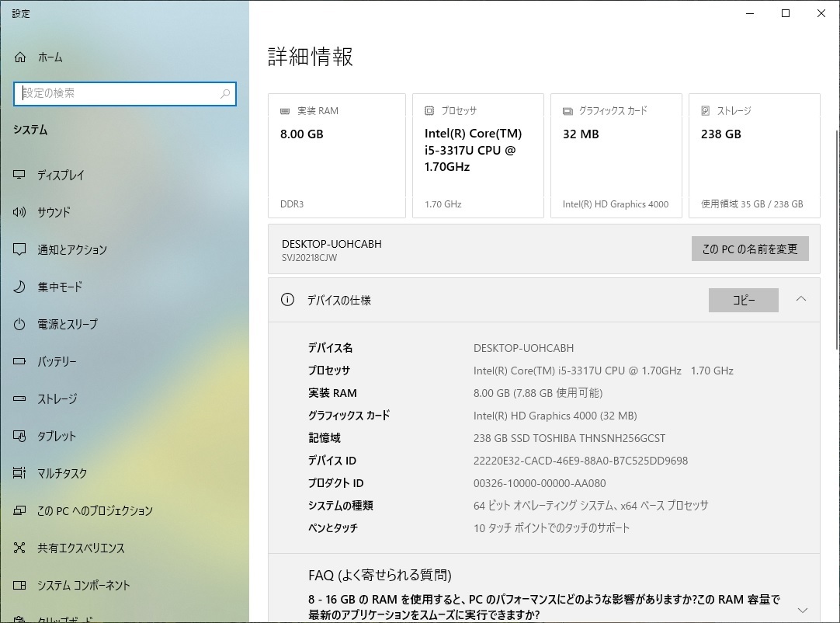Click the 設定の検索 search field

click(125, 94)
